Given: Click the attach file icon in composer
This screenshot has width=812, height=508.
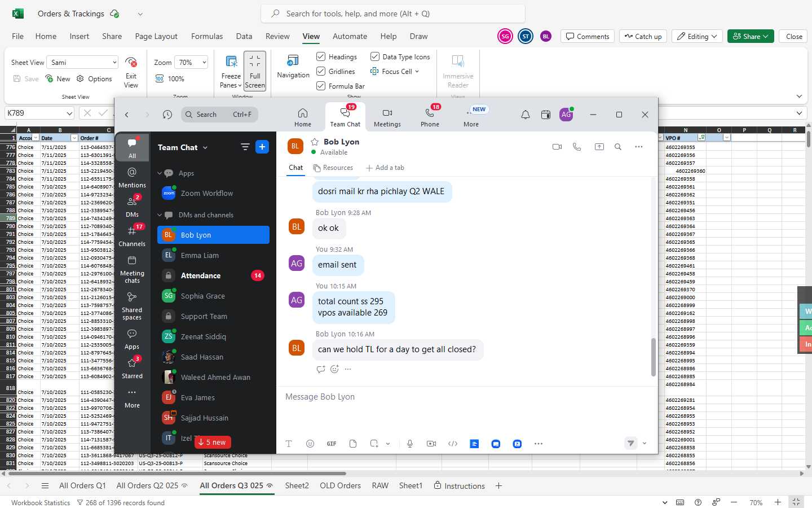Looking at the screenshot, I should coord(353,444).
